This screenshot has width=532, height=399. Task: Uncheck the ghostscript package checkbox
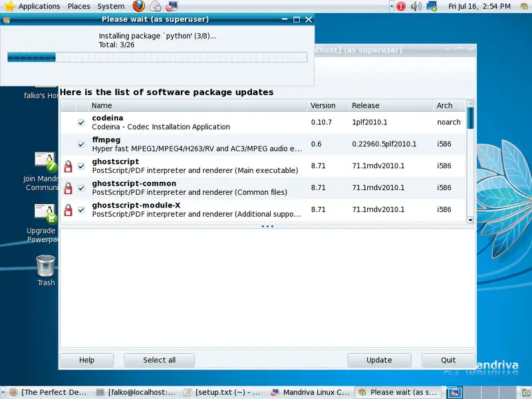pyautogui.click(x=81, y=166)
